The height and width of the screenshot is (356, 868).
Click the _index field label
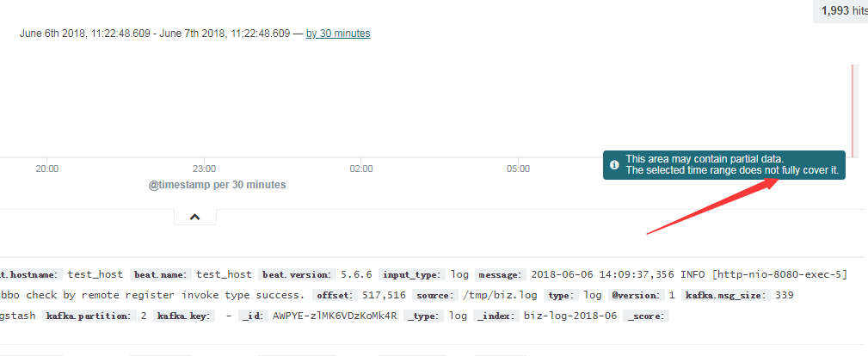496,316
